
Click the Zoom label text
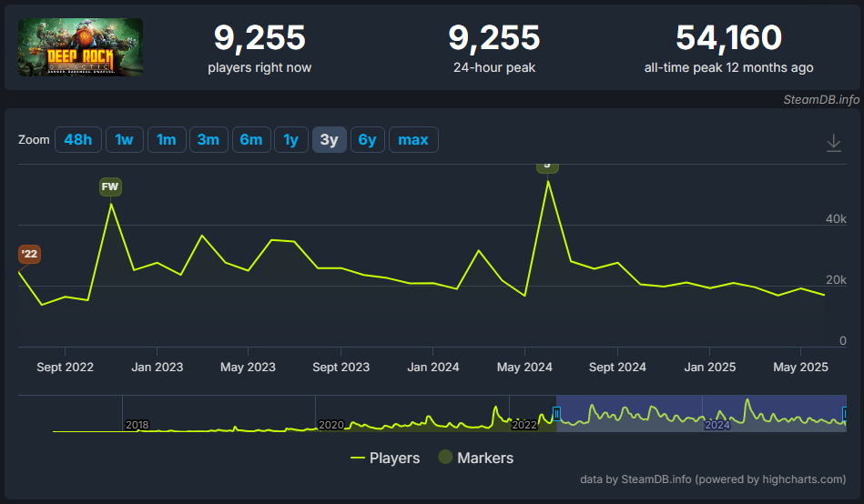point(34,140)
